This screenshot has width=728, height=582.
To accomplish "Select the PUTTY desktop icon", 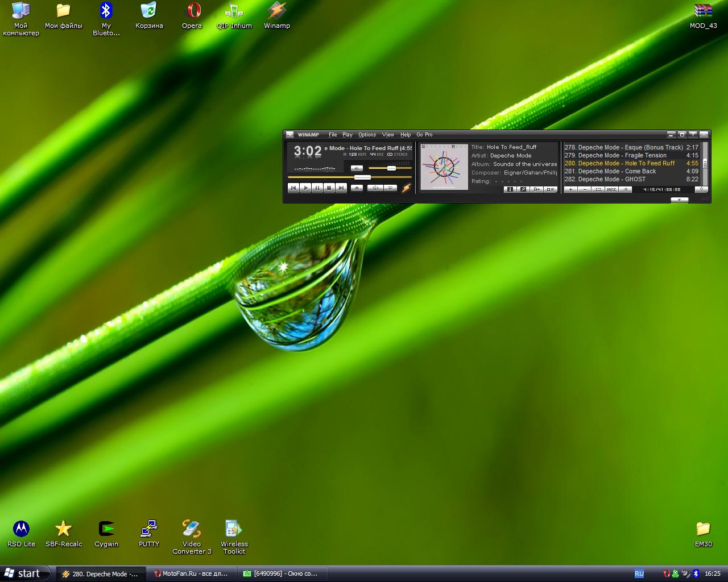I will pyautogui.click(x=149, y=534).
